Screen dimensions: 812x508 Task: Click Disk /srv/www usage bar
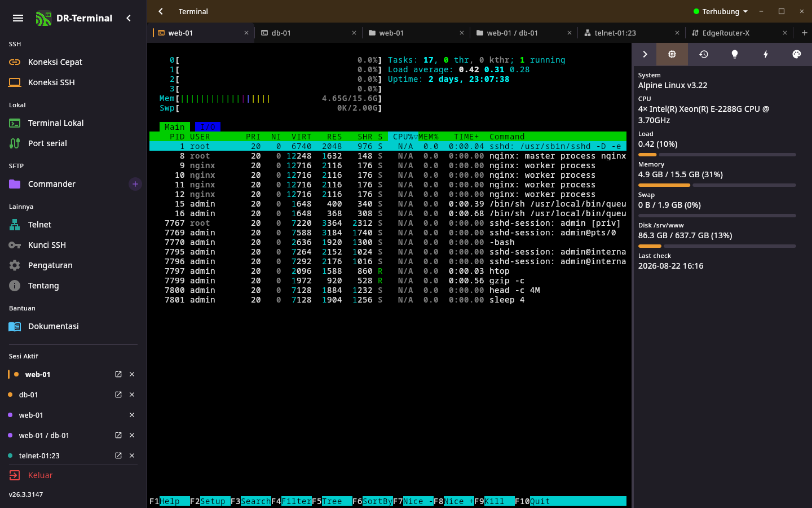pyautogui.click(x=717, y=246)
